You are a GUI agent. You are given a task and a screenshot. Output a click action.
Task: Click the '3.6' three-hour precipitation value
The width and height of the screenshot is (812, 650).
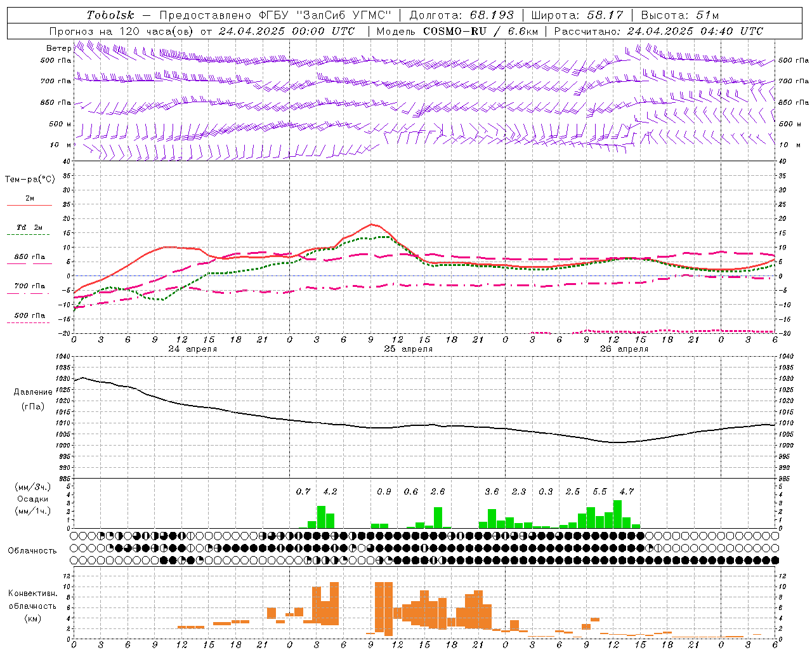pyautogui.click(x=492, y=491)
